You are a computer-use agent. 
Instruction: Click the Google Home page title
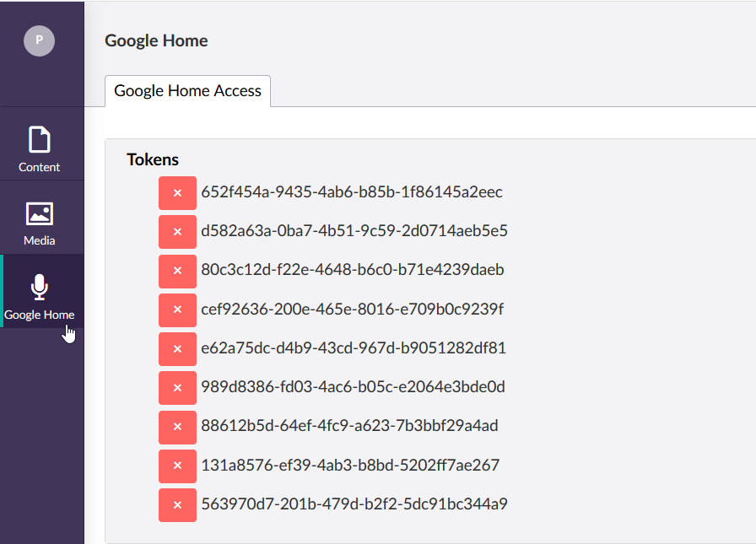point(156,41)
